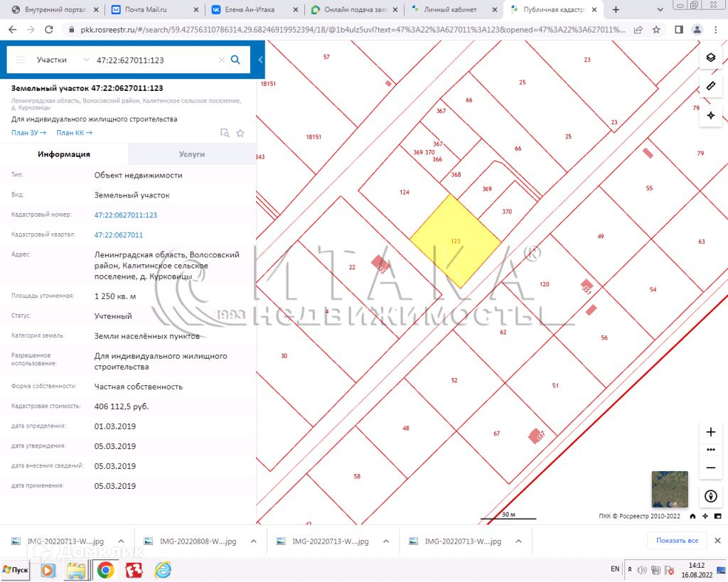Screen dimensions: 728x582
Task: Open the Участки search type dropdown
Action: pos(63,60)
